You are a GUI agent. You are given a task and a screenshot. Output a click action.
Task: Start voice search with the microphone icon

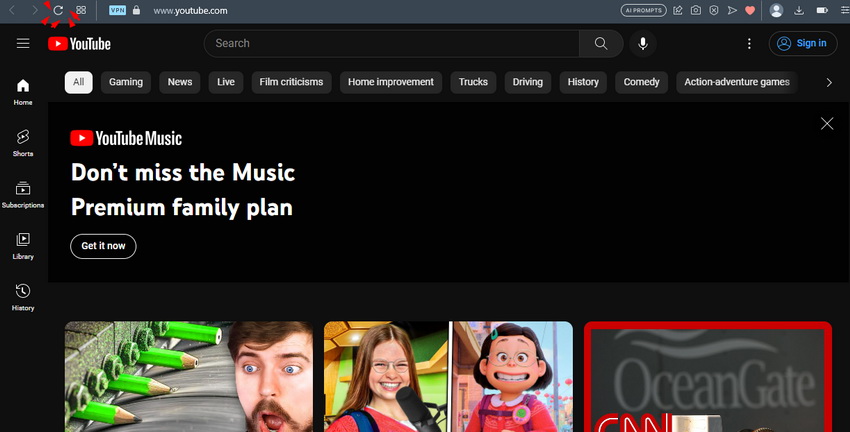[643, 43]
